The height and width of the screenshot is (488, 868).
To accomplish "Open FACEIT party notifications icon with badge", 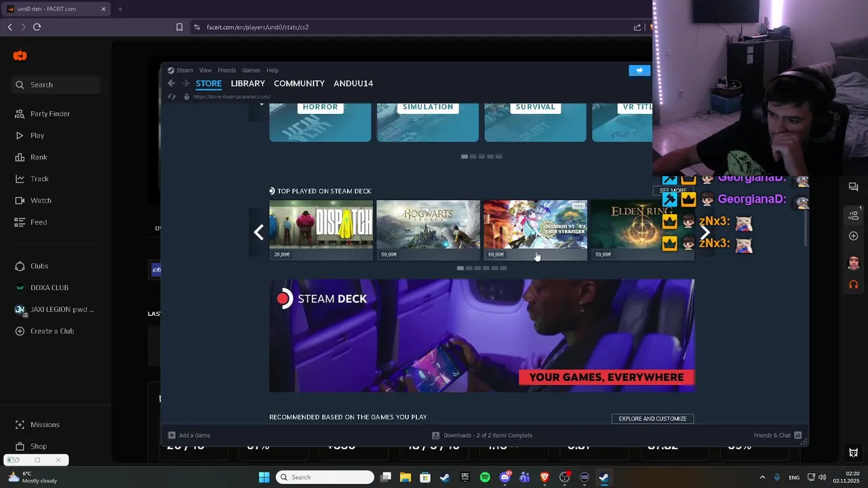I will [853, 215].
